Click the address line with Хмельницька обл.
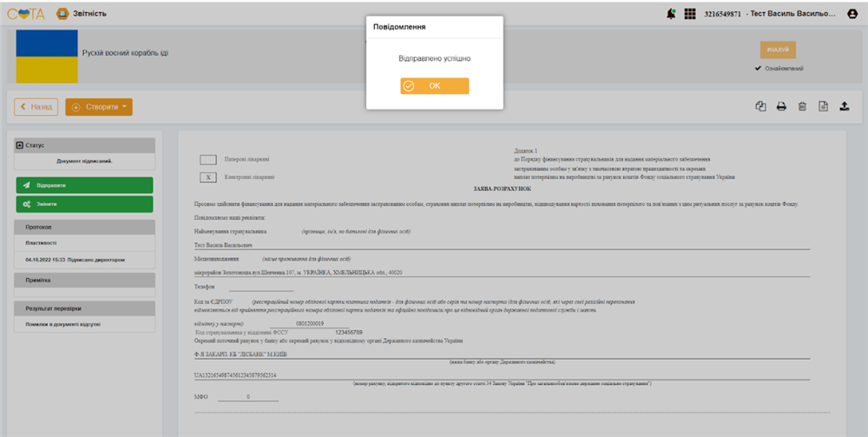 point(299,273)
